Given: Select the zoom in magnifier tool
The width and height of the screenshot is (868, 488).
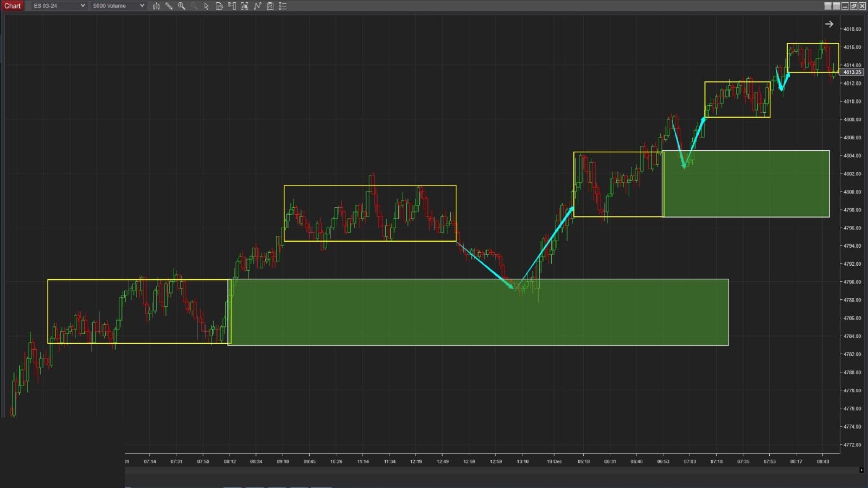Looking at the screenshot, I should [x=182, y=6].
